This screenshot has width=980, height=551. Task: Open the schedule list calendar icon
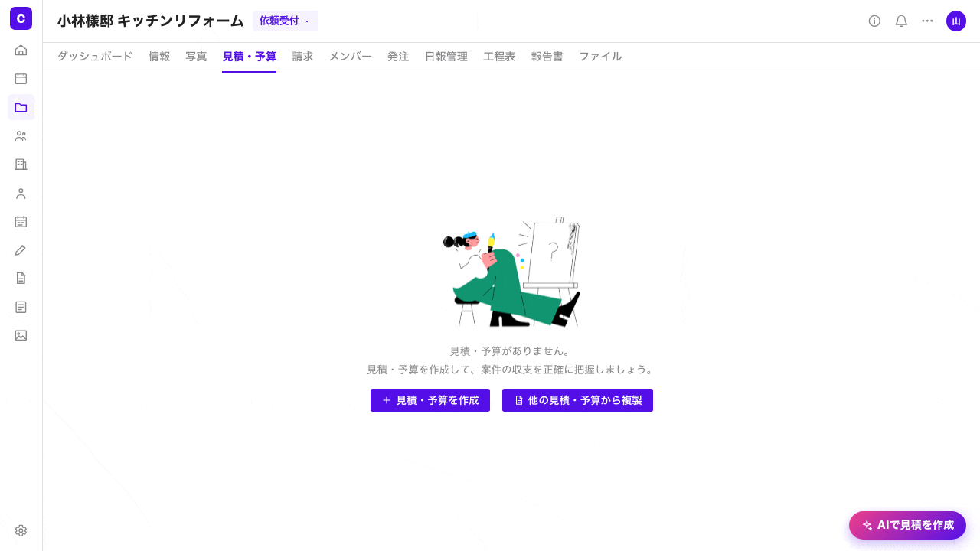[21, 221]
